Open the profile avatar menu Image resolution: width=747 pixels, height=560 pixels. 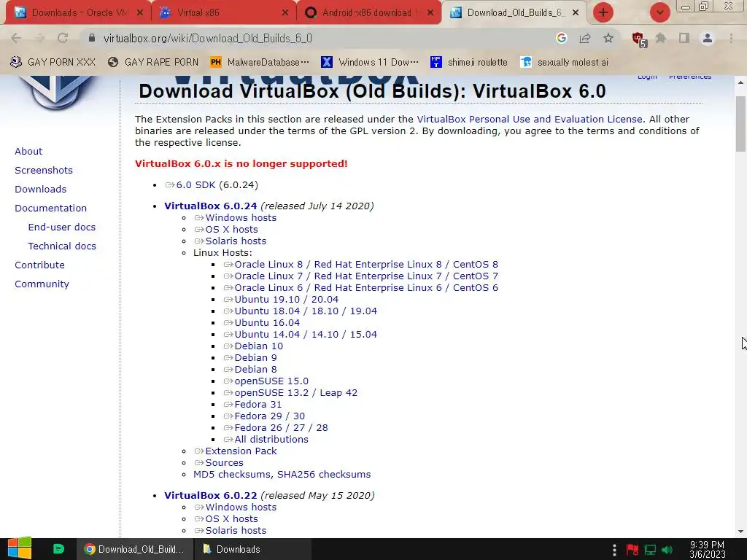[708, 38]
